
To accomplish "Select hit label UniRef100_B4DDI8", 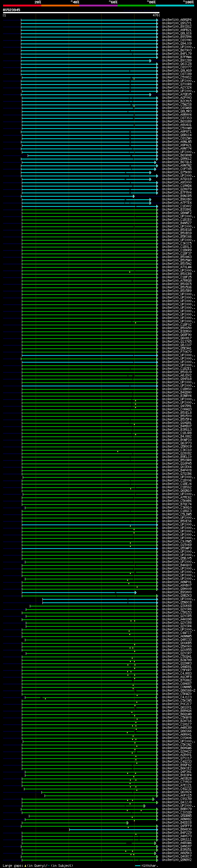I will [x=176, y=822].
